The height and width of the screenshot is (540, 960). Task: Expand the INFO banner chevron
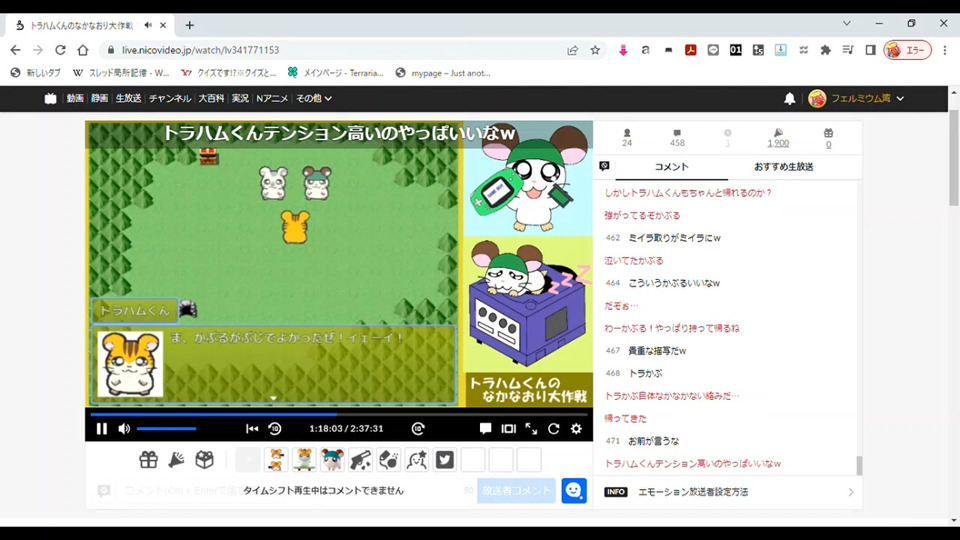[850, 492]
